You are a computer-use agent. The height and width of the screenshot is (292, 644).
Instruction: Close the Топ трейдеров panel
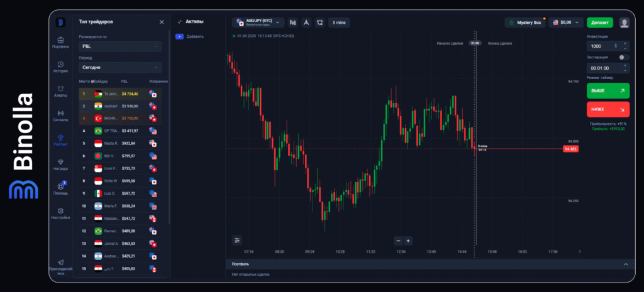coord(162,22)
